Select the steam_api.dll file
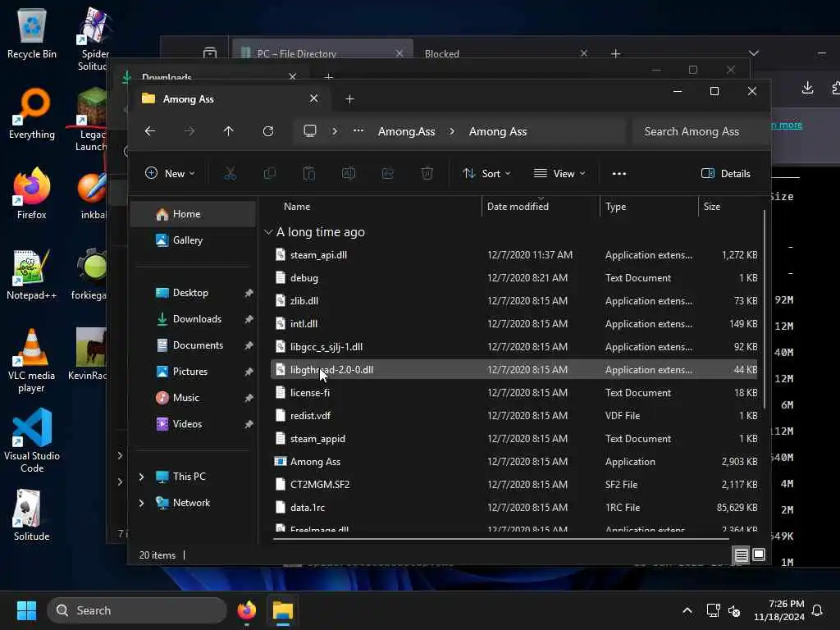 point(515,255)
